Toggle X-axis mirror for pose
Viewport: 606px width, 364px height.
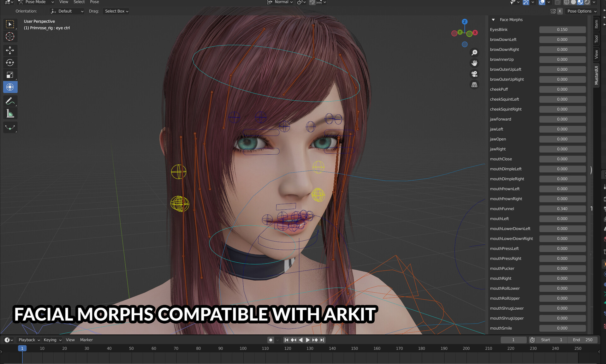point(560,11)
